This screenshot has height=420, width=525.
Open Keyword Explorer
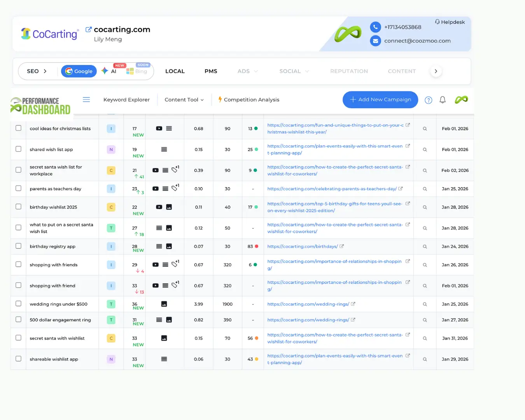coord(126,100)
